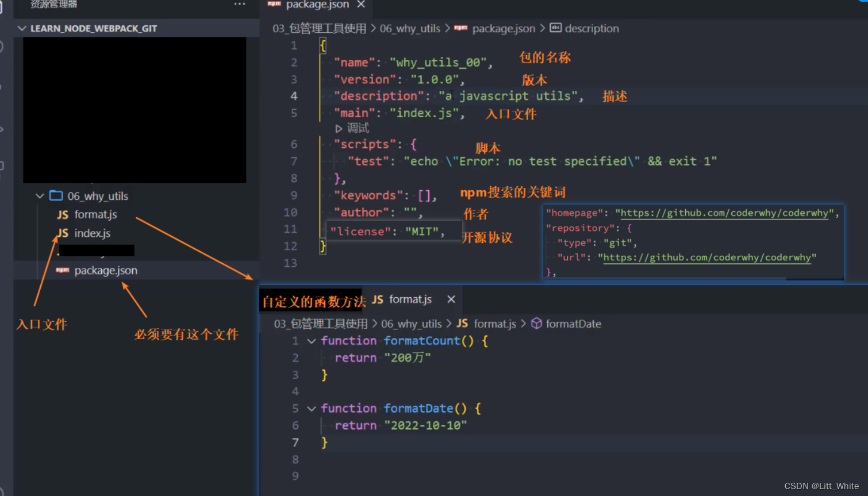Viewport: 868px width, 496px height.
Task: Switch to the format.js editor tab
Action: 410,299
